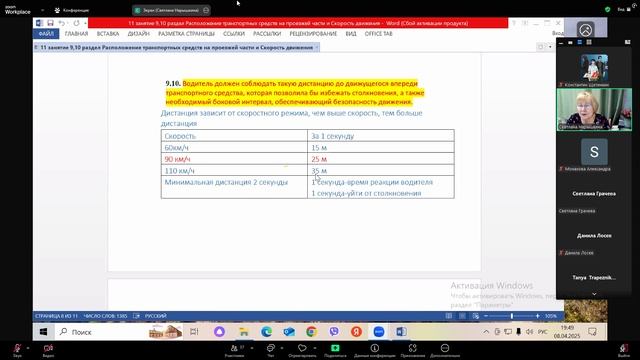Screen dimensions: 640x360
Task: Open the More options ellipsis icon
Action: pyautogui.click(x=445, y=348)
